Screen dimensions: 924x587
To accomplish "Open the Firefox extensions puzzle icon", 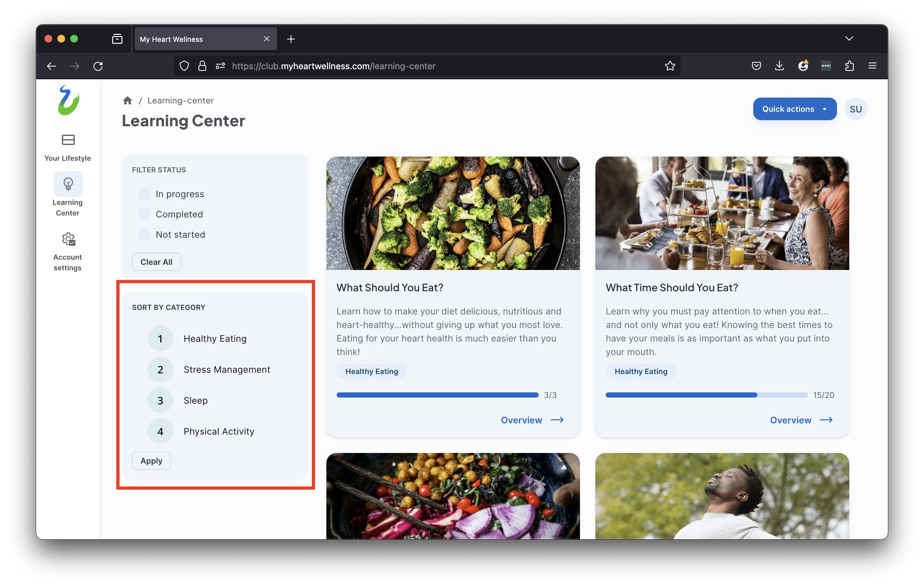I will (849, 66).
